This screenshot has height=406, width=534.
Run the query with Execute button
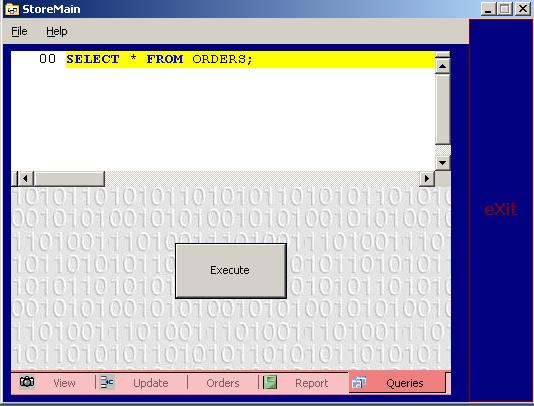231,271
